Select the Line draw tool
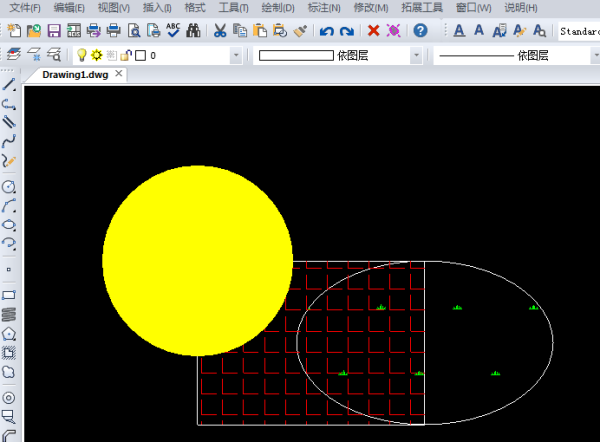This screenshot has height=442, width=600. pyautogui.click(x=9, y=84)
